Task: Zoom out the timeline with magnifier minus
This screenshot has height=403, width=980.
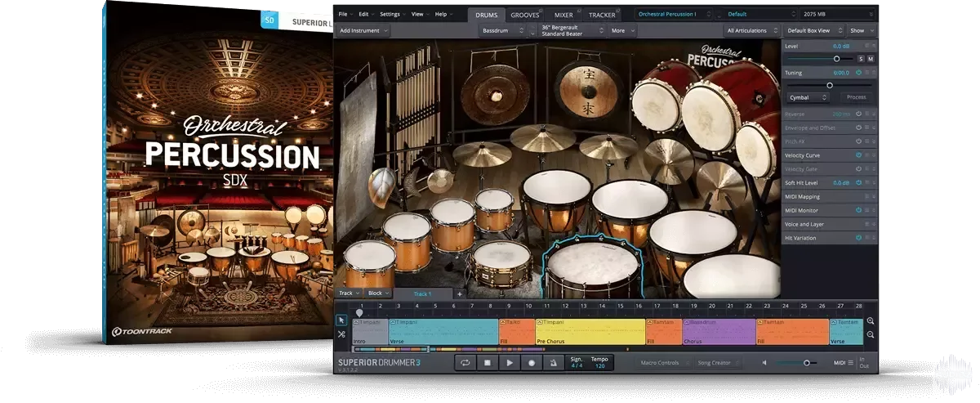Action: 871,335
